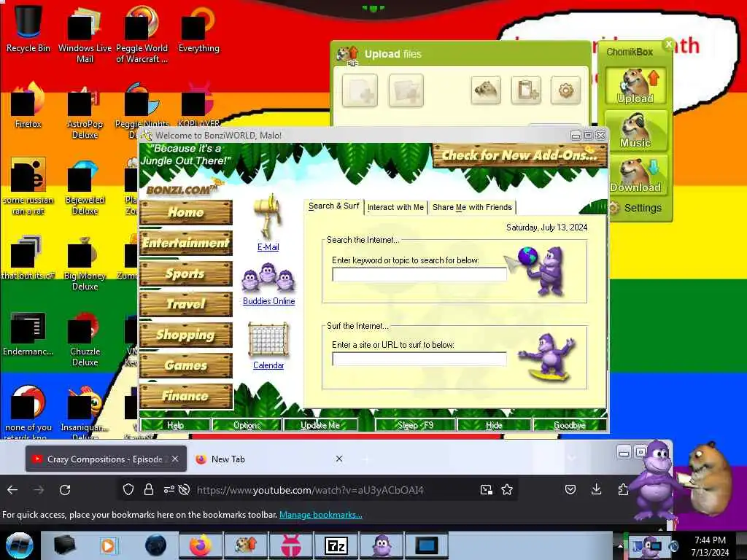Click the Games wooden sign button
Viewport: 747px width, 560px height.
click(186, 365)
